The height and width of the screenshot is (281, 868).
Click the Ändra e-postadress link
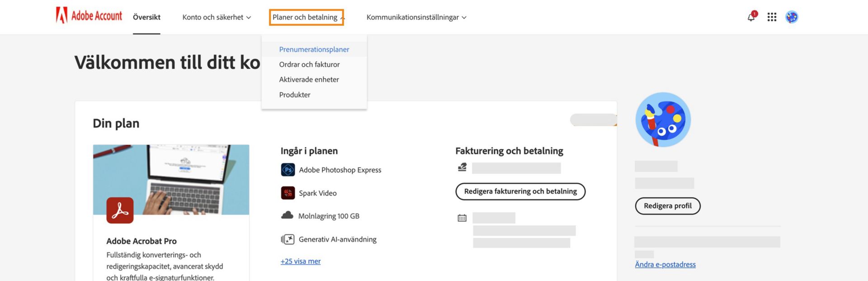[x=665, y=264]
